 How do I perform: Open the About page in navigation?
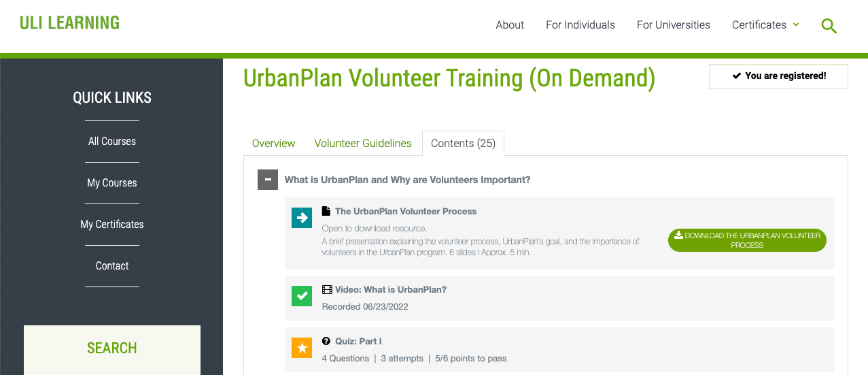[510, 25]
